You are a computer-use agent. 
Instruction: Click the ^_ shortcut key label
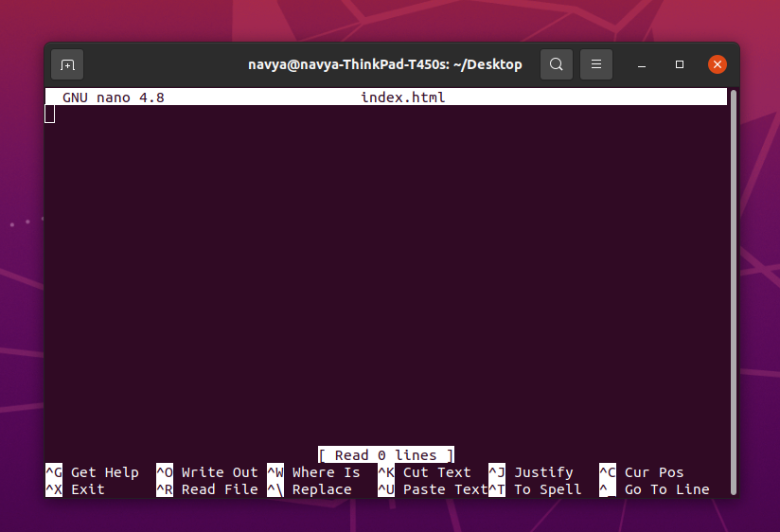(608, 489)
